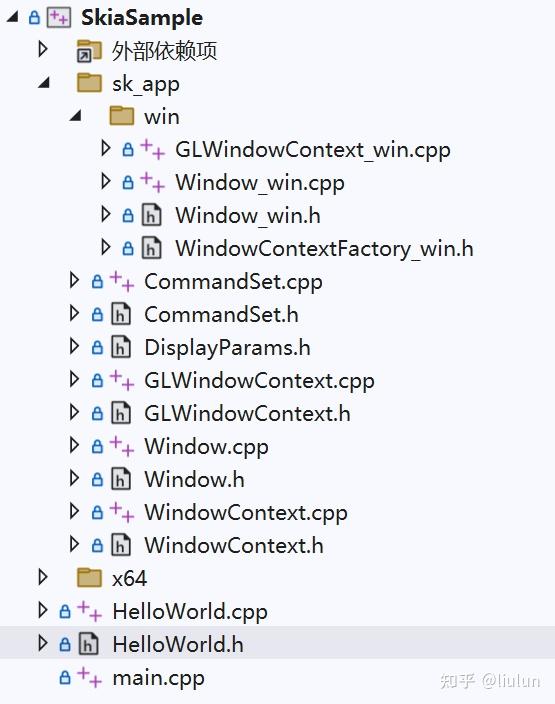This screenshot has width=555, height=704.
Task: Select file main.cpp
Action: point(159,678)
